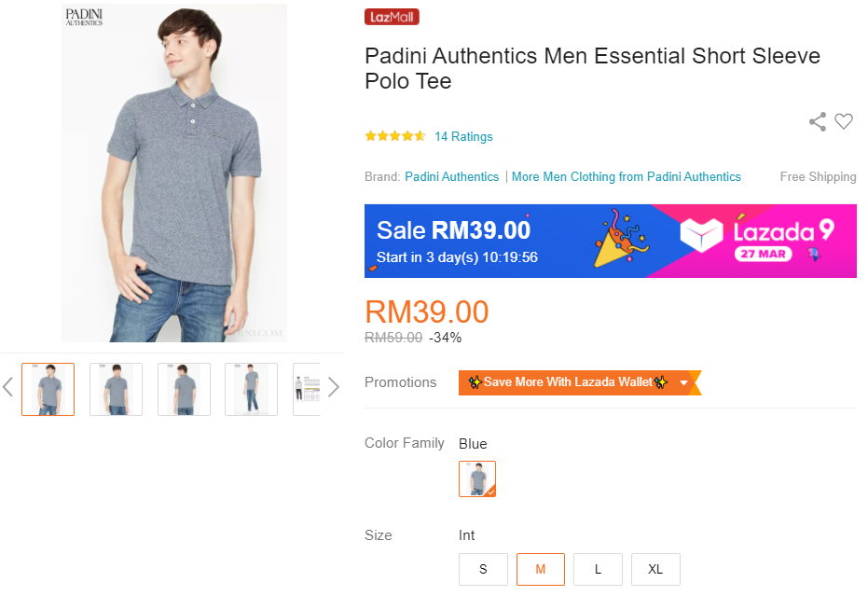Expand Save More With Lazada Wallet promotion
This screenshot has width=868, height=596.
[x=684, y=382]
